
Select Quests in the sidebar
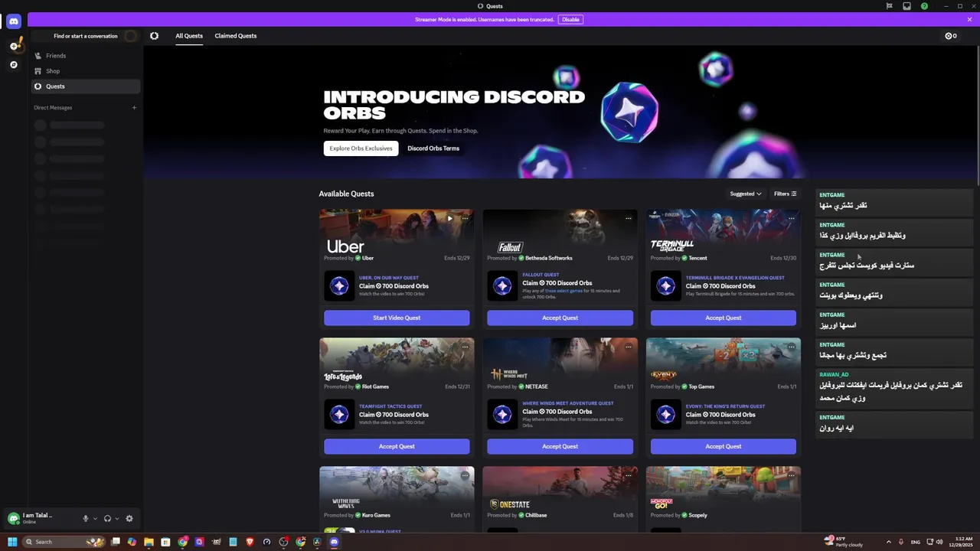click(86, 86)
